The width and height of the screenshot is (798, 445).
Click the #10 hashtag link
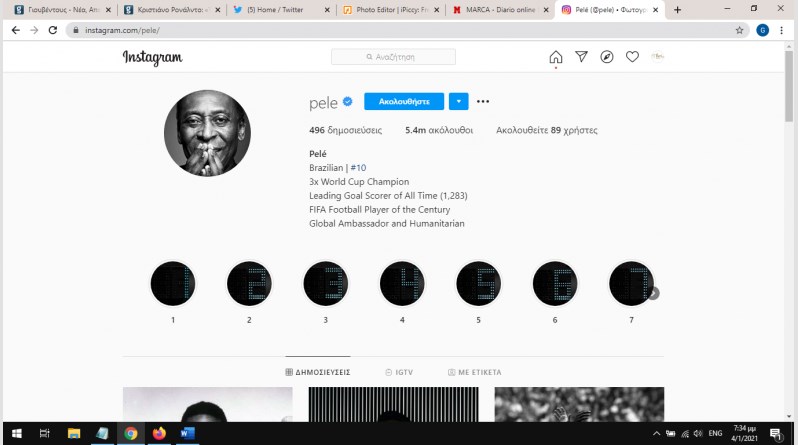click(x=358, y=167)
